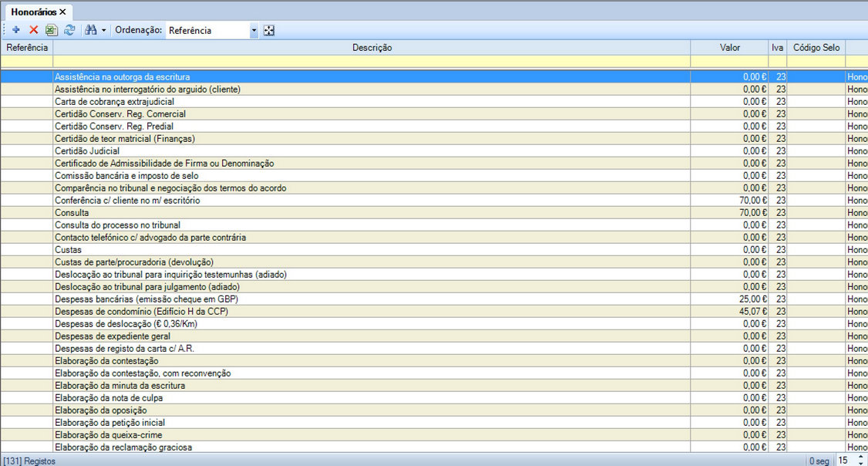Click the '[131] Registos' status bar text
The image size is (868, 466).
pyautogui.click(x=29, y=461)
